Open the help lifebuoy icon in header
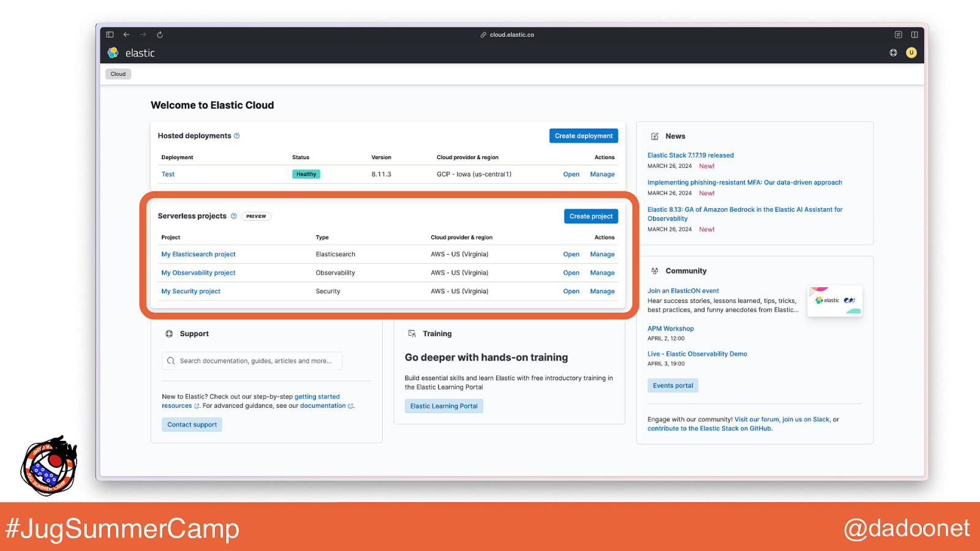Screen dimensions: 980x551 coord(894,53)
